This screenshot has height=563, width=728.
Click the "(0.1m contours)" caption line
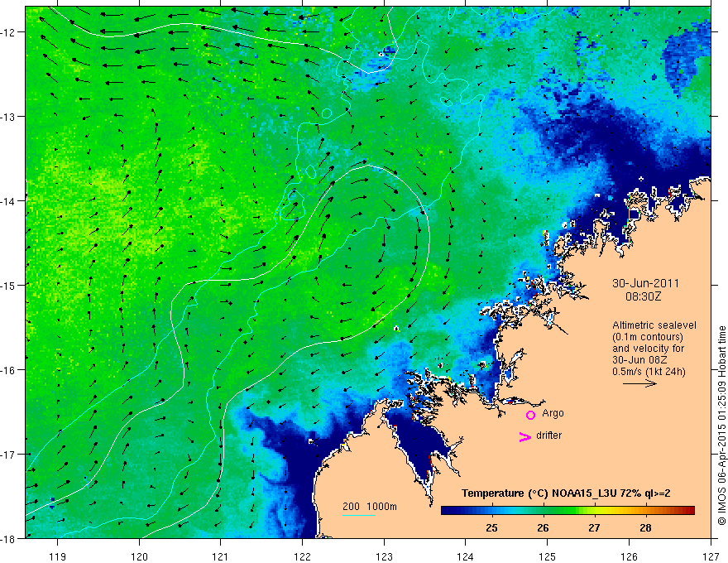click(x=648, y=337)
